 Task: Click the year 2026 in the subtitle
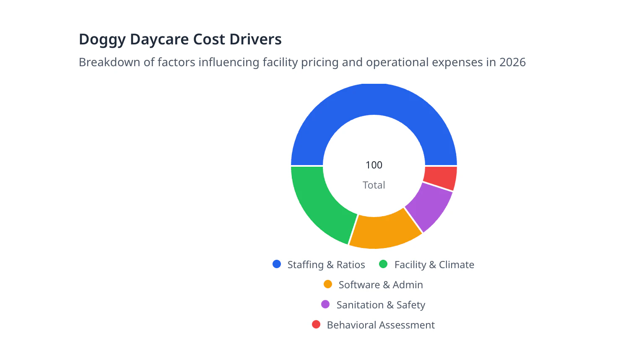pyautogui.click(x=512, y=62)
